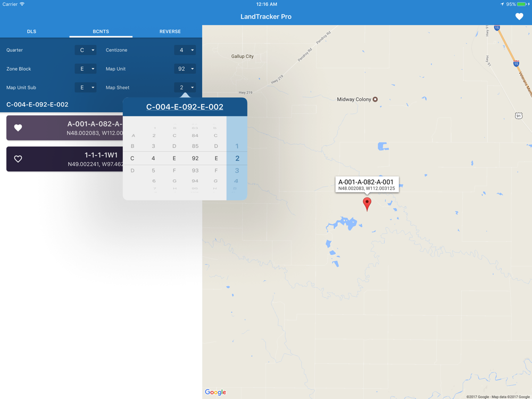Click the Route 91 highway shield
This screenshot has width=532, height=399.
pyautogui.click(x=518, y=115)
